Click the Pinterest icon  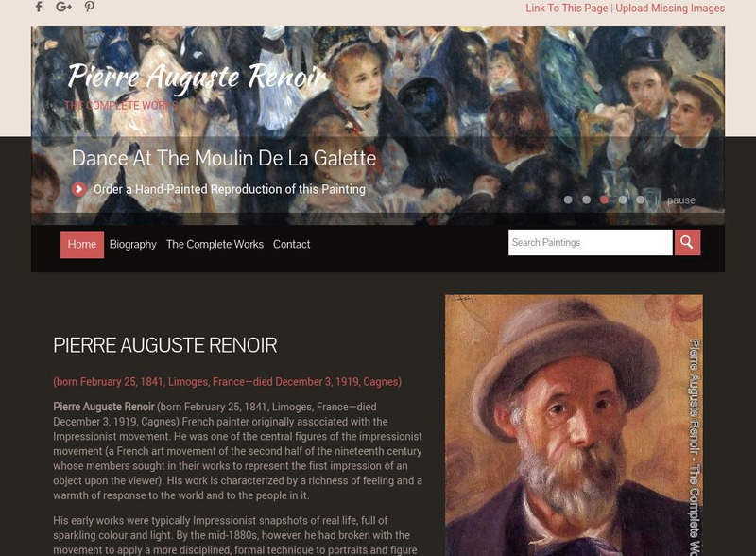(89, 7)
